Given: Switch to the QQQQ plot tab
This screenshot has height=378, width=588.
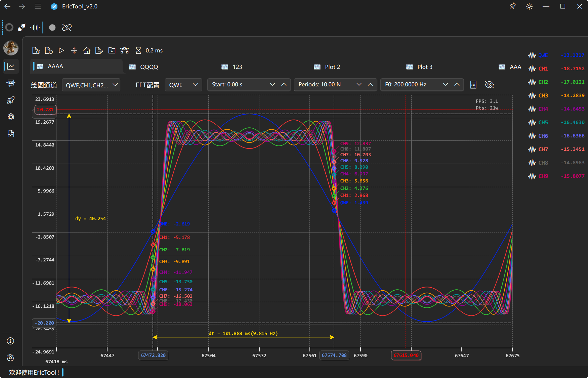Looking at the screenshot, I should (x=149, y=67).
